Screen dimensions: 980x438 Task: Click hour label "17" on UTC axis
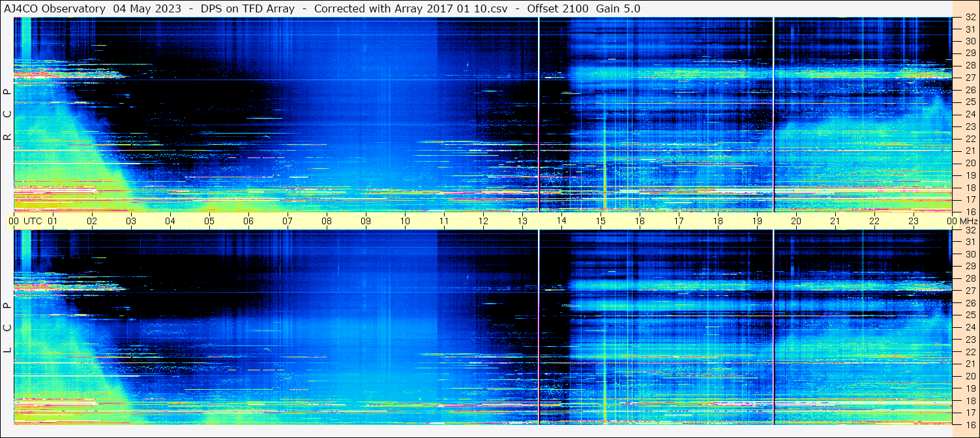(x=679, y=221)
